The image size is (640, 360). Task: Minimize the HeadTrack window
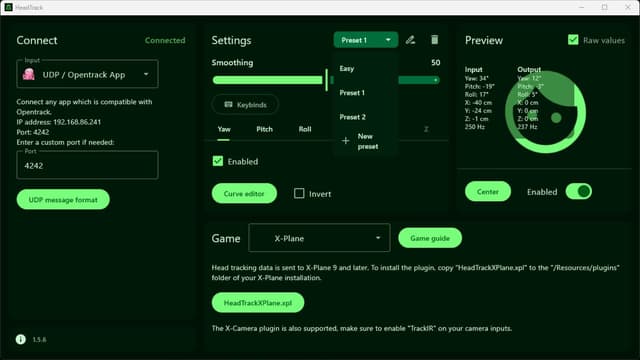coord(582,7)
